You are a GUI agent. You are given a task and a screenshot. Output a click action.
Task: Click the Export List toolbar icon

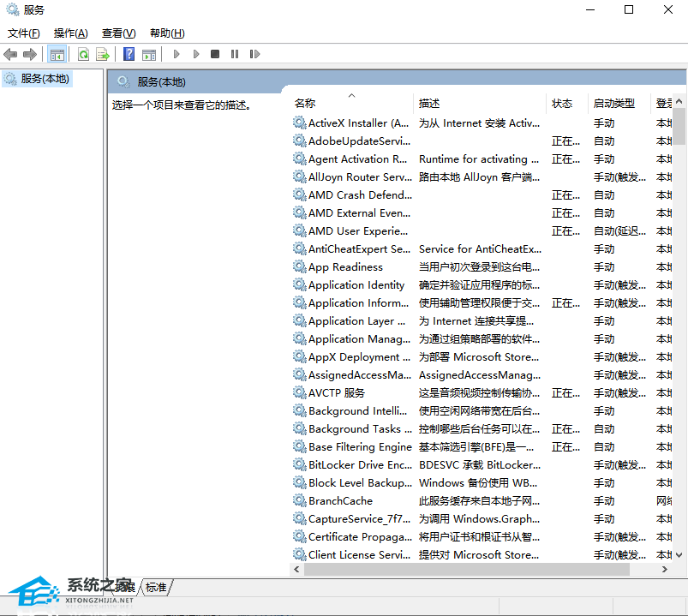point(103,55)
